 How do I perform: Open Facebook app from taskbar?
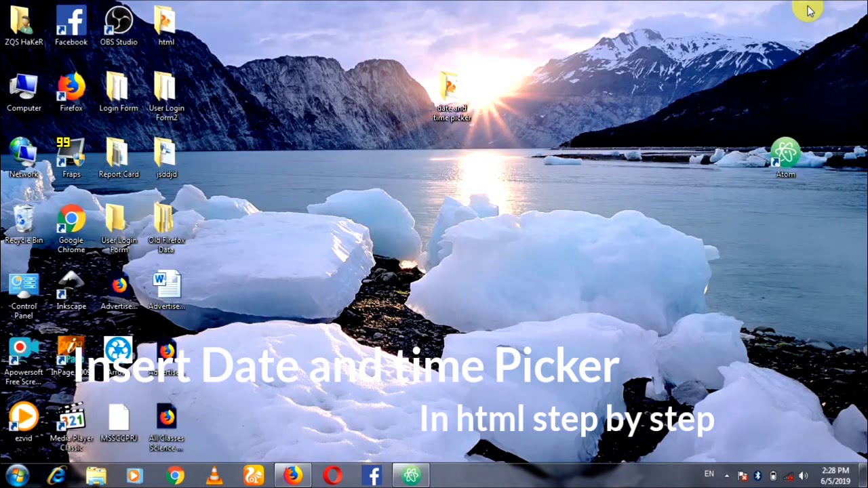[x=372, y=476]
